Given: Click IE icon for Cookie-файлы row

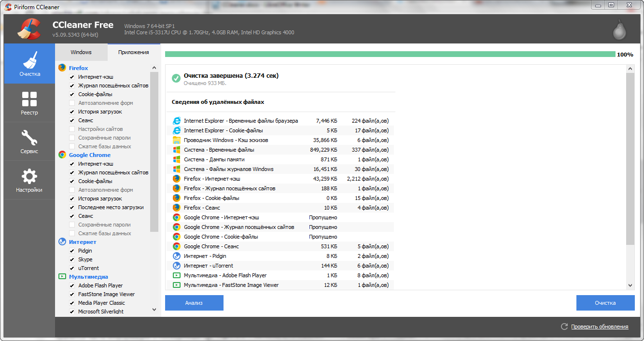Looking at the screenshot, I should tap(177, 130).
